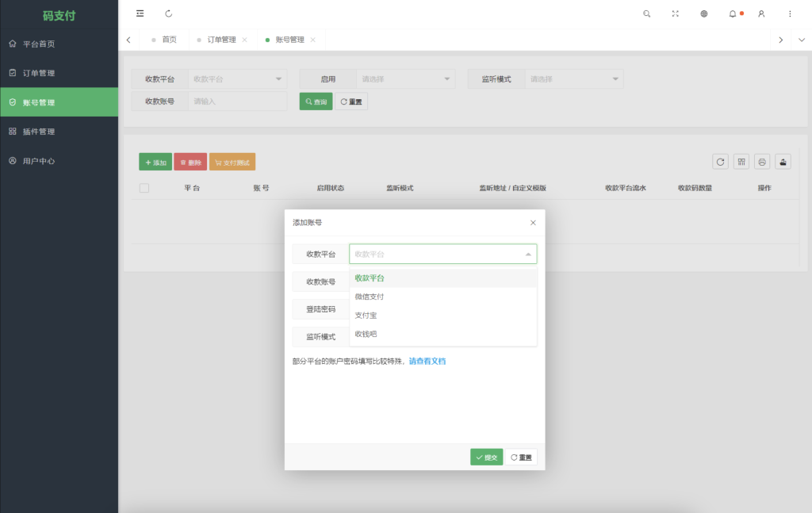Click the globe language icon

704,13
